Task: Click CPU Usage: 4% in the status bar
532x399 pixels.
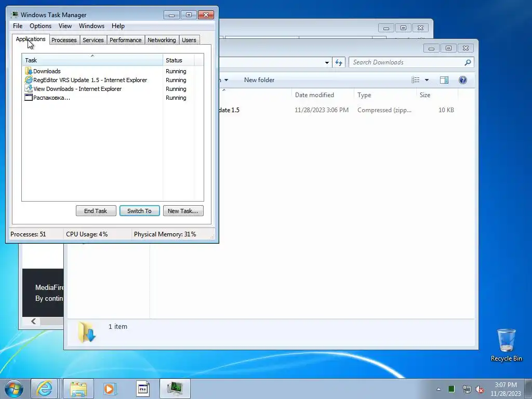Action: point(87,234)
